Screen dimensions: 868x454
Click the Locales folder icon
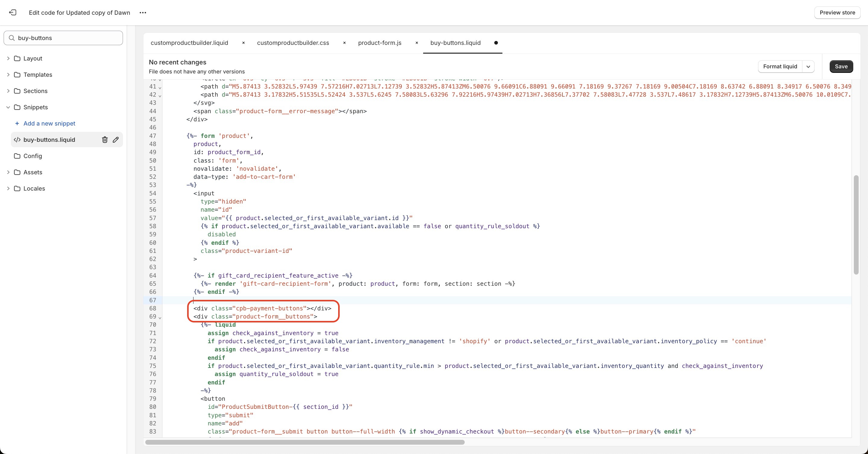[x=17, y=188]
